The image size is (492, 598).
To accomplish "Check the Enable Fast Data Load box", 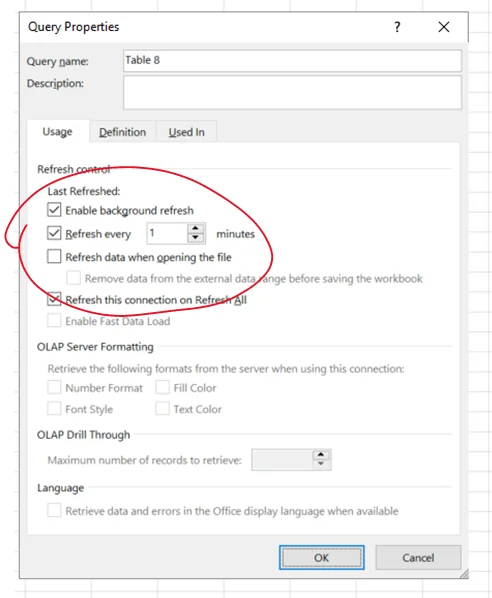I will (54, 321).
